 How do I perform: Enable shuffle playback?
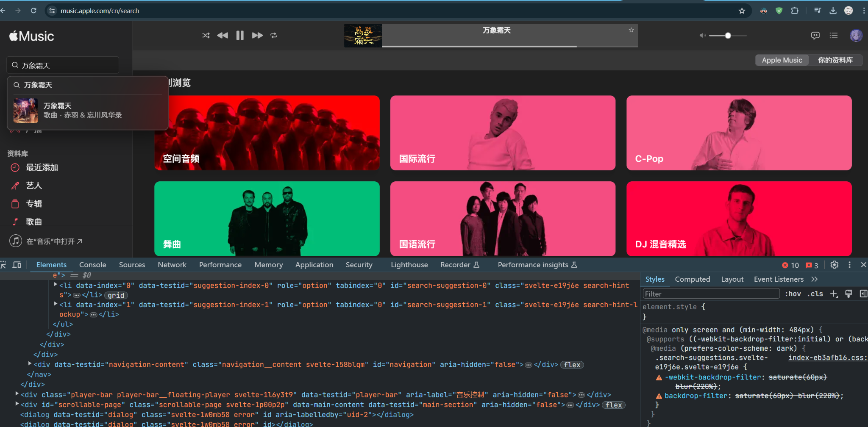(206, 35)
